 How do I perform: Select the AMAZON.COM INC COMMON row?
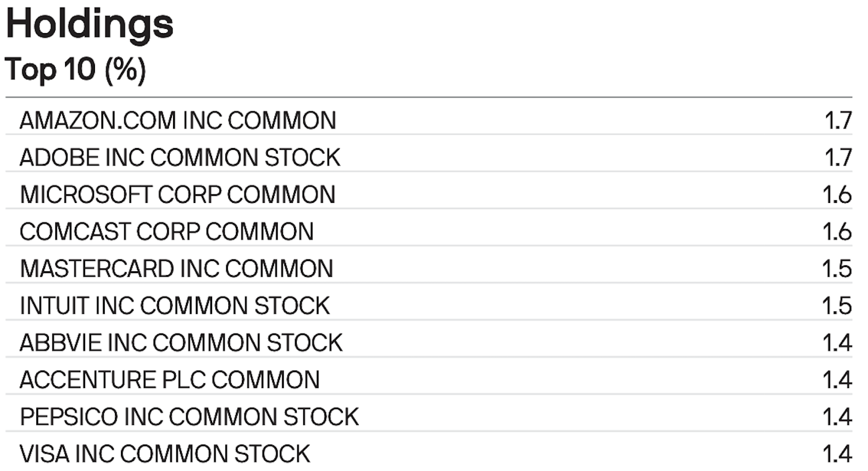click(178, 120)
